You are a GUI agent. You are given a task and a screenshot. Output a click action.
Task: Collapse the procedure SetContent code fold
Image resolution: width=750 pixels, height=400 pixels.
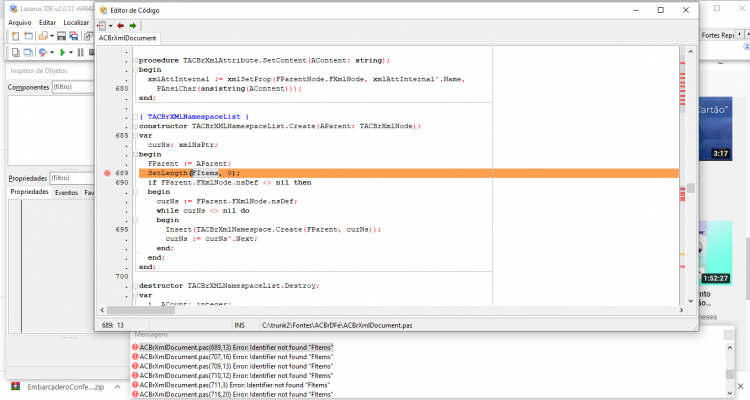[x=135, y=61]
